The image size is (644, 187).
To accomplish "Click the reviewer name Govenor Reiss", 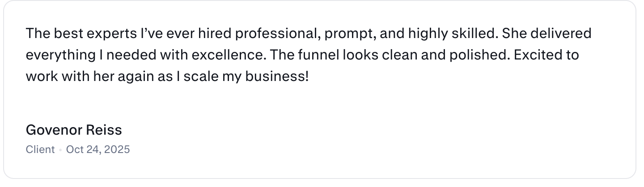I will (74, 130).
